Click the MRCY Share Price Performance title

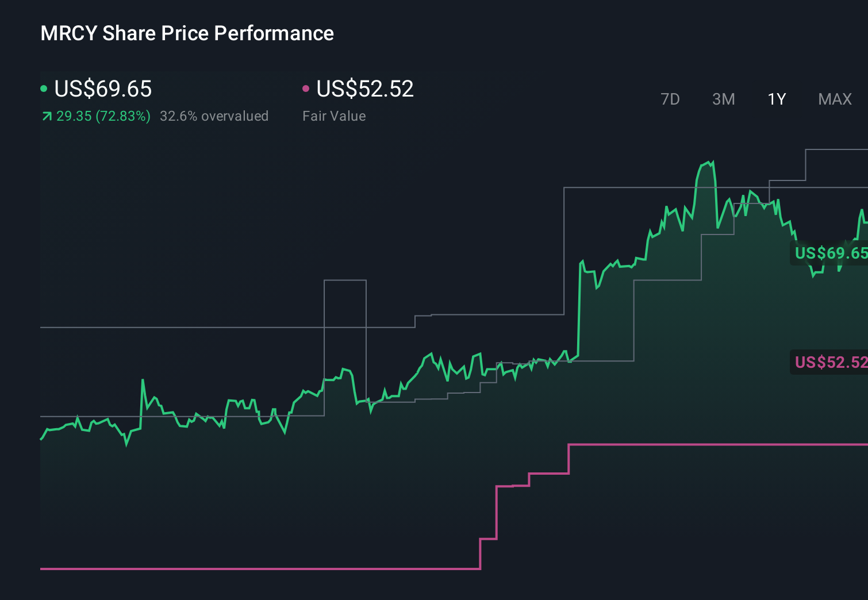[x=187, y=33]
